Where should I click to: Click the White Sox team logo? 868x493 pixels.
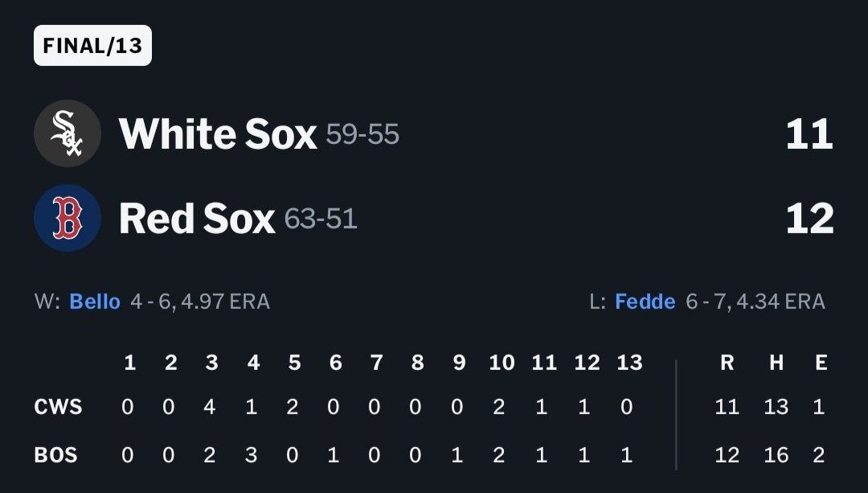click(x=68, y=134)
